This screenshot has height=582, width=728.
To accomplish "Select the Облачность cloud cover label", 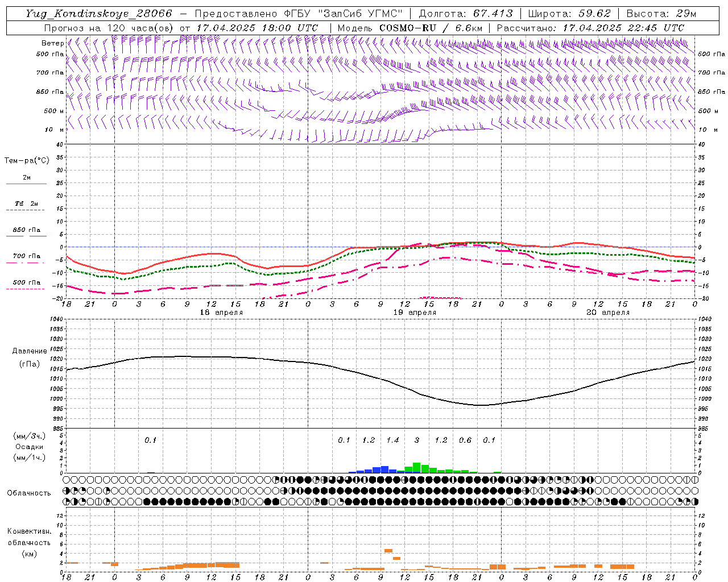I will tap(29, 493).
